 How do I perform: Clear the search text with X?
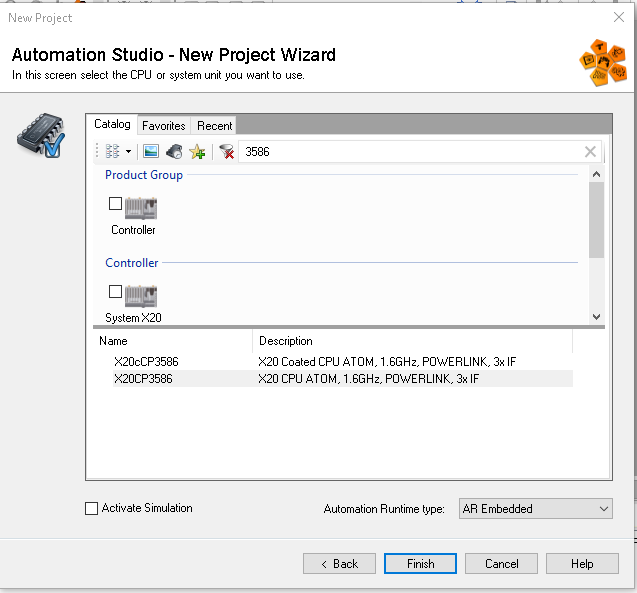pos(590,152)
